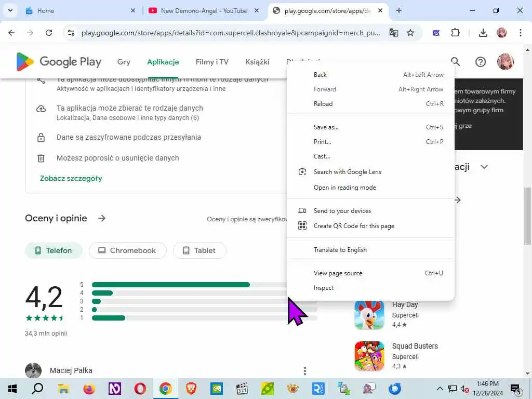Open Google Play search magnifier

[x=455, y=61]
